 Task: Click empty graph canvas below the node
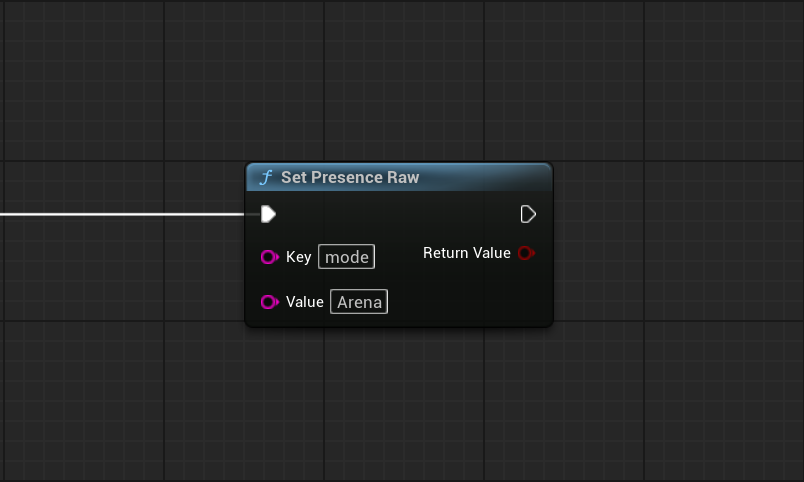[400, 410]
